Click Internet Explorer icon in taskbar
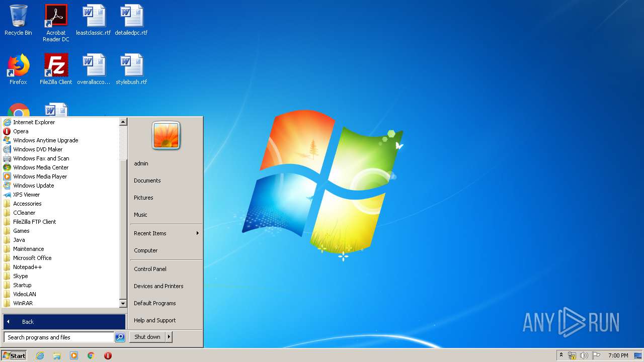The width and height of the screenshot is (644, 362). click(40, 355)
